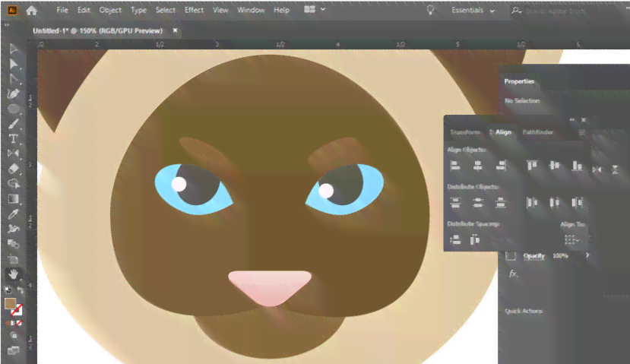Click the Opacity link in Properties
This screenshot has height=364, width=630.
point(533,255)
